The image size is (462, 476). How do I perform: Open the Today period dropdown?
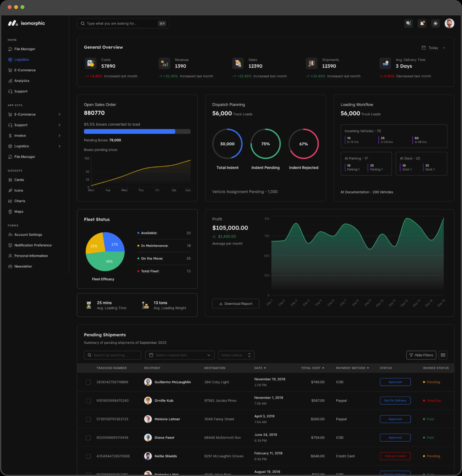click(x=433, y=48)
